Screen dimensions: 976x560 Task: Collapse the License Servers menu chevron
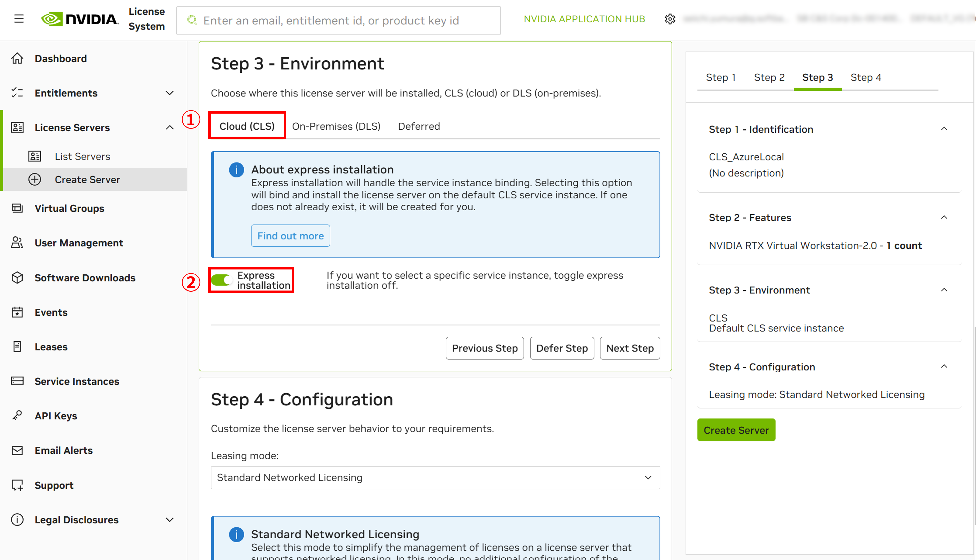click(170, 127)
